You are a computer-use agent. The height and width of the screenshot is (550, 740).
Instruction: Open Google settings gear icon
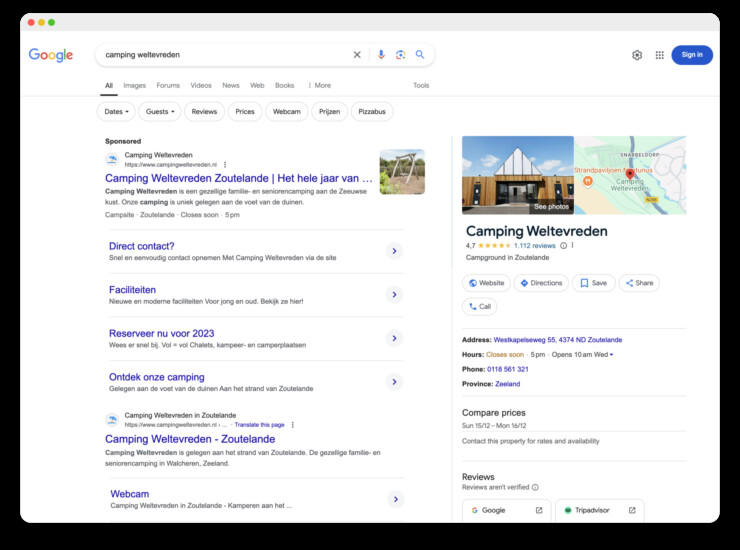637,55
